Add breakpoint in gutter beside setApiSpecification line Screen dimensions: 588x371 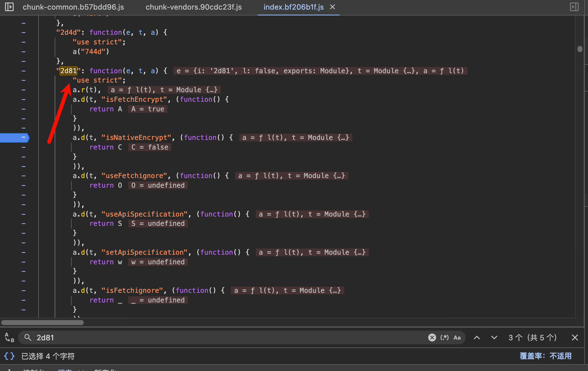(x=24, y=253)
